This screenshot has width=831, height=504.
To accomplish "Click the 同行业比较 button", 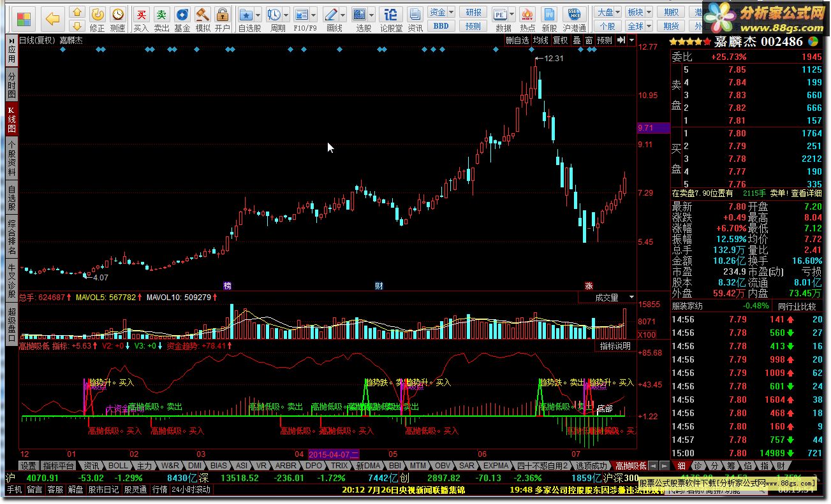I will click(x=797, y=305).
